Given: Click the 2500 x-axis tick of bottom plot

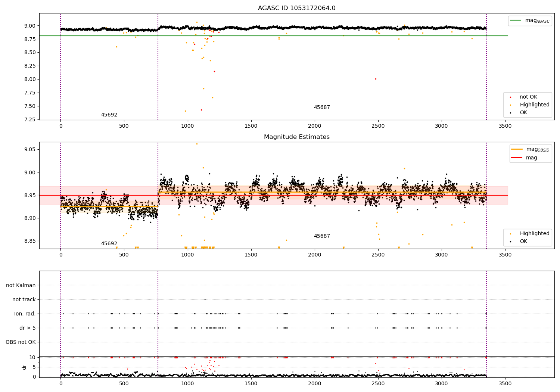Looking at the screenshot, I should point(378,383).
